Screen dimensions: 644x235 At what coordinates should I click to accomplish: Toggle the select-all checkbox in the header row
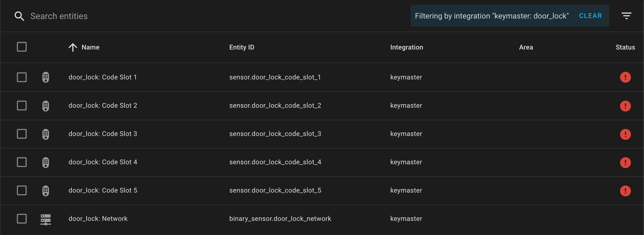[x=21, y=47]
